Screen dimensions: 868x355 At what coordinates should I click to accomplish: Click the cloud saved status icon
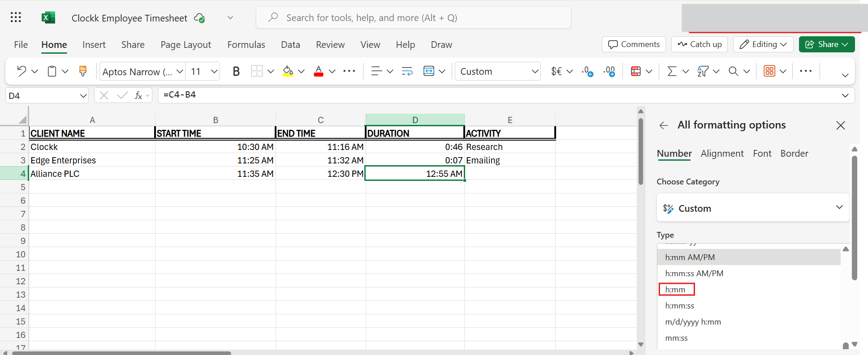pos(199,18)
